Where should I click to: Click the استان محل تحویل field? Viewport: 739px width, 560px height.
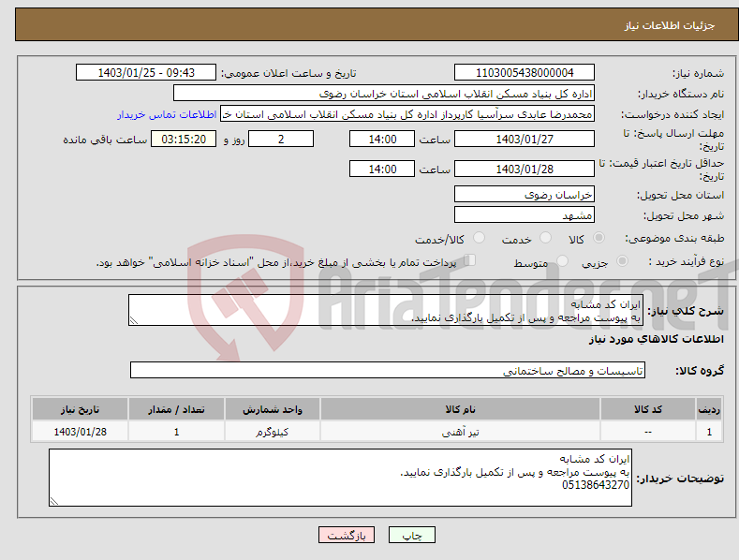[525, 194]
